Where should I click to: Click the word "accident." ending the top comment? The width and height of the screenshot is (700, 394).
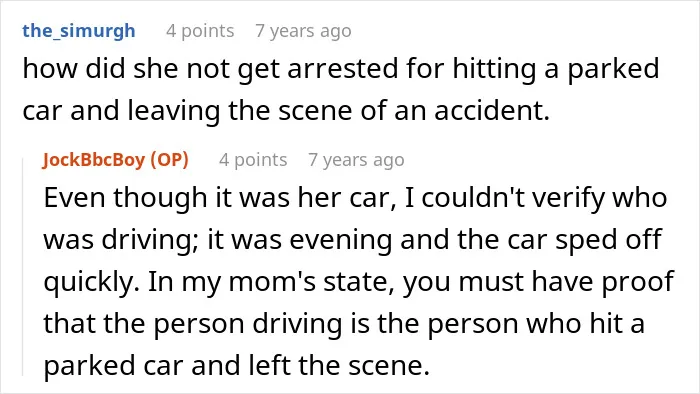coord(492,111)
